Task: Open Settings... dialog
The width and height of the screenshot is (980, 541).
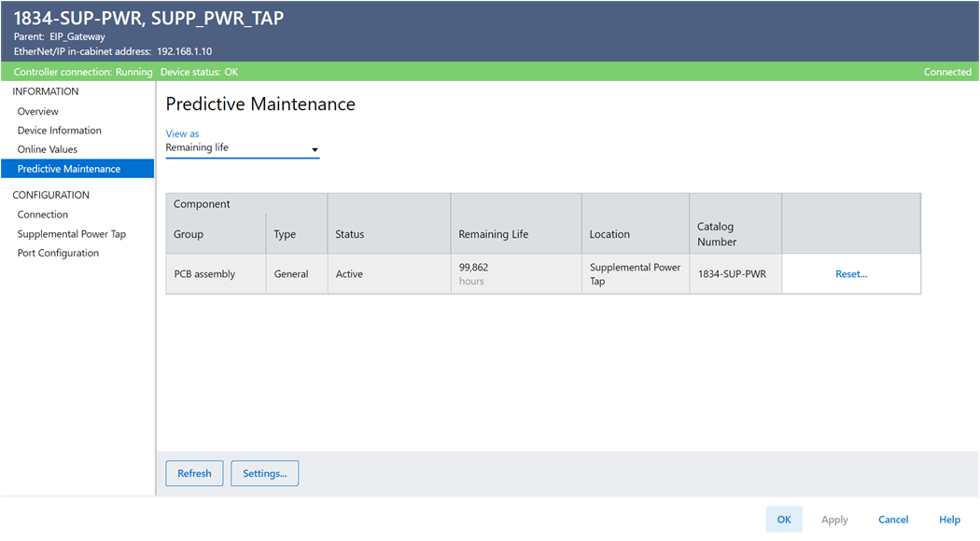Action: click(x=264, y=473)
